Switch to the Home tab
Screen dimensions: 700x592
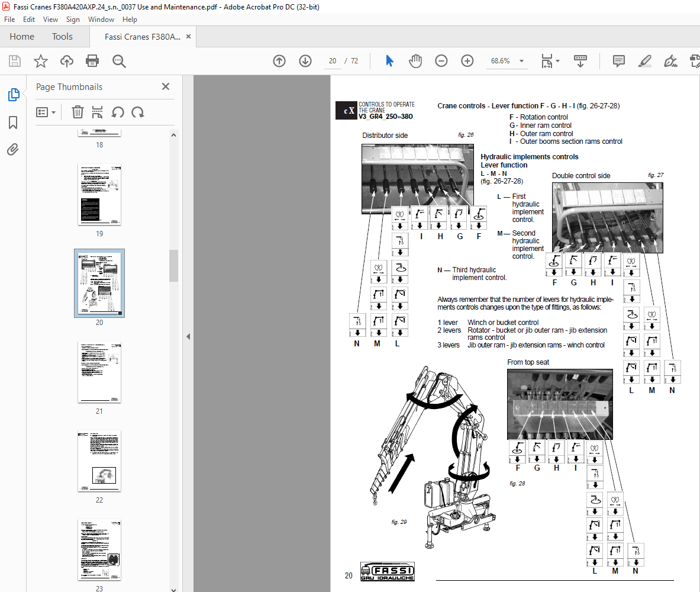[22, 37]
